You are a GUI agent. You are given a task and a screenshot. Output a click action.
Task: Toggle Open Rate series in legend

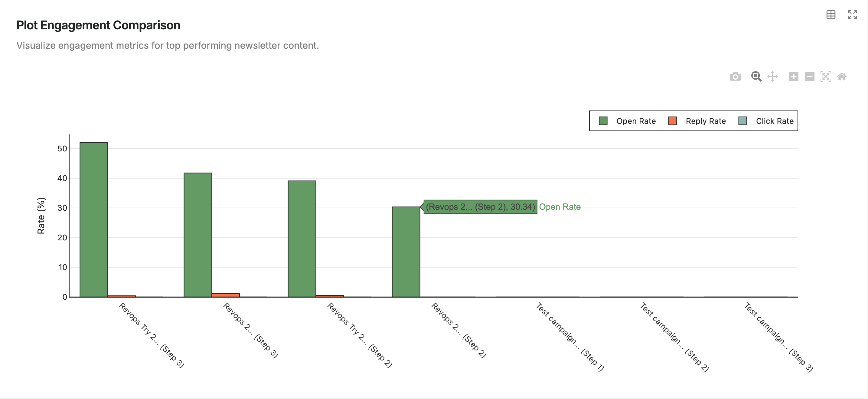pyautogui.click(x=636, y=121)
